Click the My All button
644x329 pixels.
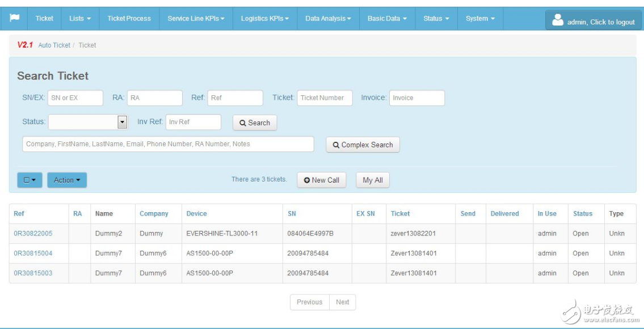point(374,180)
